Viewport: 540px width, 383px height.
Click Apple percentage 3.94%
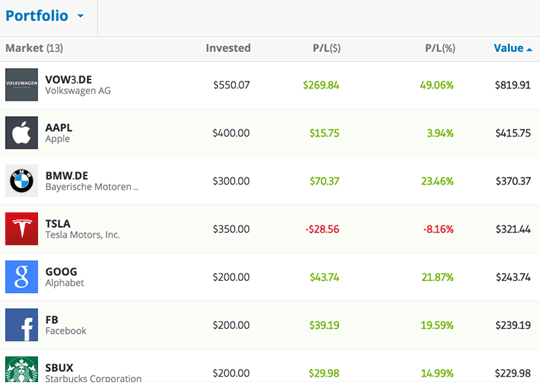[x=440, y=133]
